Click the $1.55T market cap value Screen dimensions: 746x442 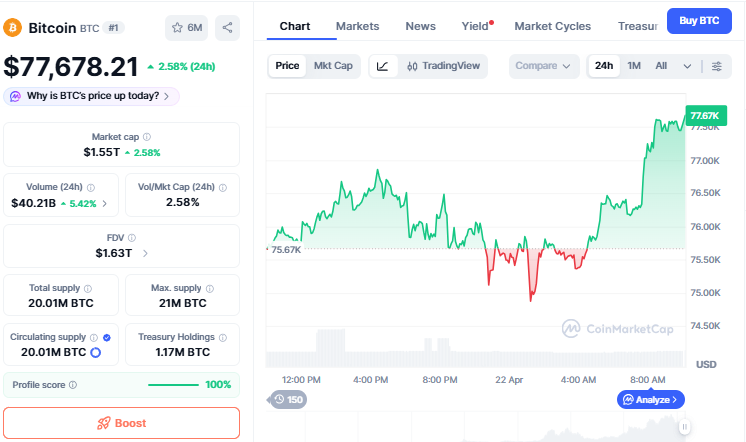pos(101,152)
